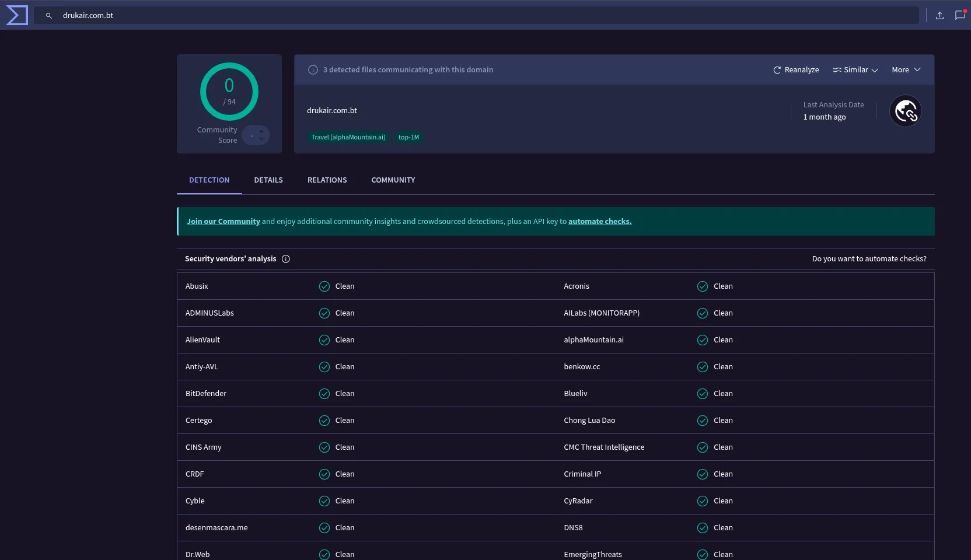The width and height of the screenshot is (971, 560).
Task: Click the Travel (alphaMountain.ai) tag
Action: 348,138
